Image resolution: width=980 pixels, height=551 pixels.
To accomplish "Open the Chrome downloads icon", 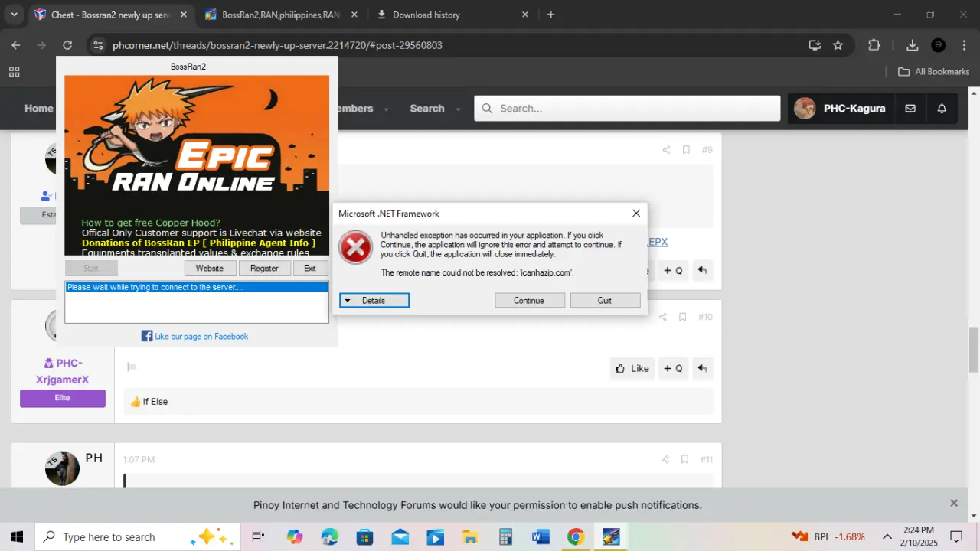I will [x=912, y=45].
